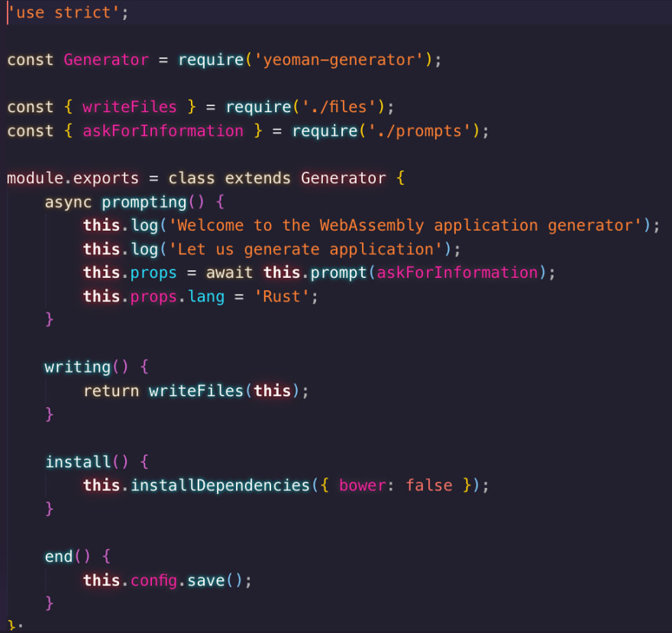Click the 'bower' option key
This screenshot has height=633, width=672.
(x=362, y=486)
